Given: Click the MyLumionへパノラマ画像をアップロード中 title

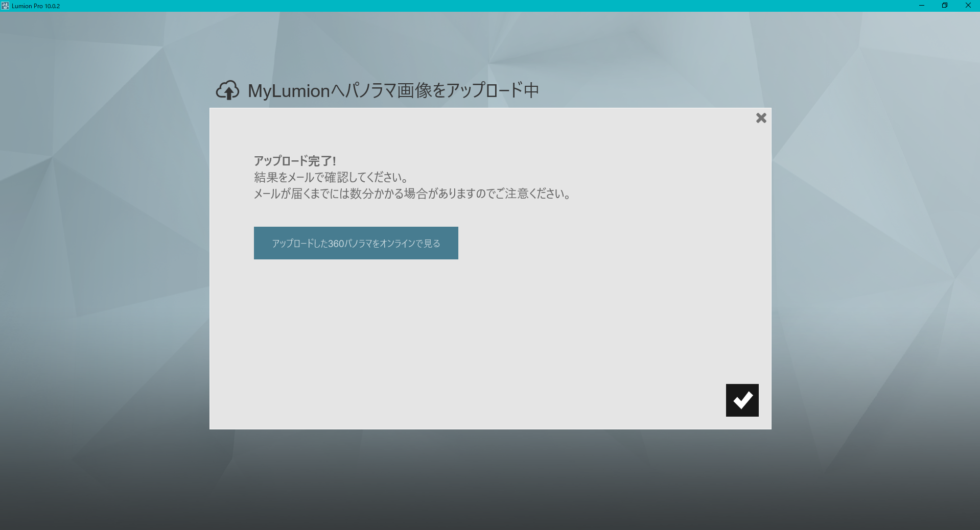Looking at the screenshot, I should pos(393,90).
